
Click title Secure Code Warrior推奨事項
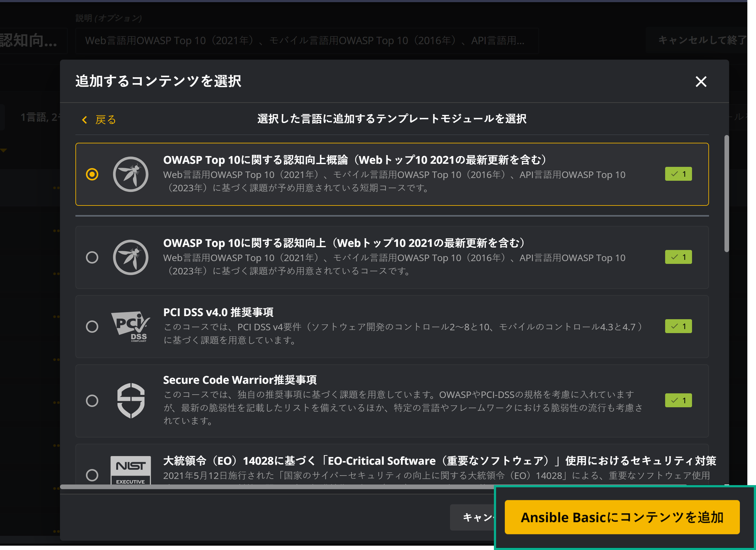240,380
